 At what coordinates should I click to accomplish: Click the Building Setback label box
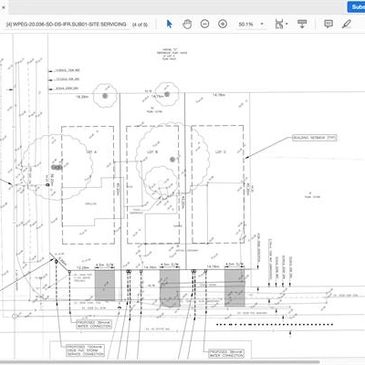tap(314, 138)
